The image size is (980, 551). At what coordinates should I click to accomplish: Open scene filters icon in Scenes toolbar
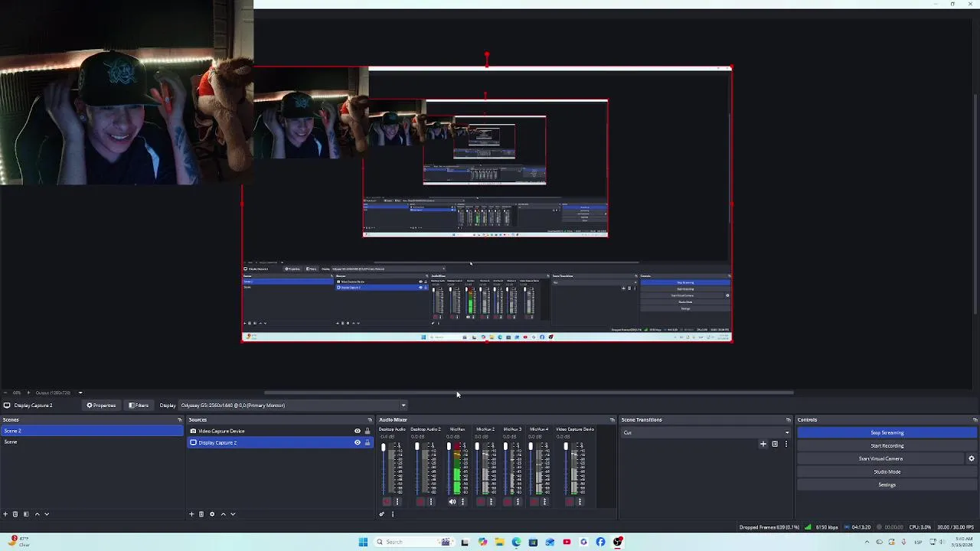[25, 514]
